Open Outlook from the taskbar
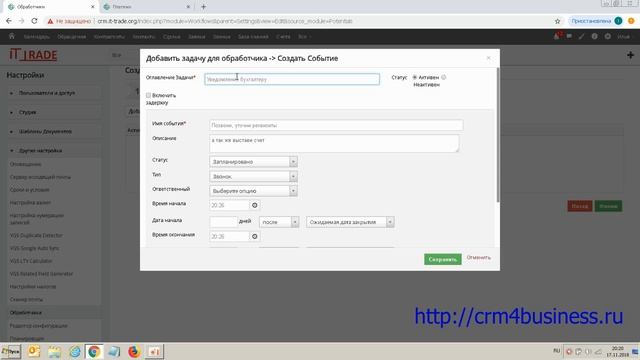This screenshot has height=360, width=640. 34,351
